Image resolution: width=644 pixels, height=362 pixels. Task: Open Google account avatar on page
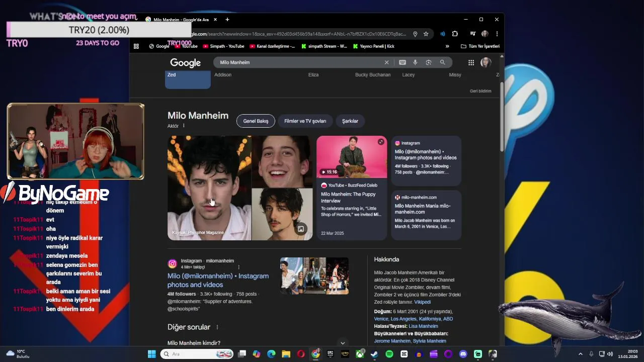[486, 62]
